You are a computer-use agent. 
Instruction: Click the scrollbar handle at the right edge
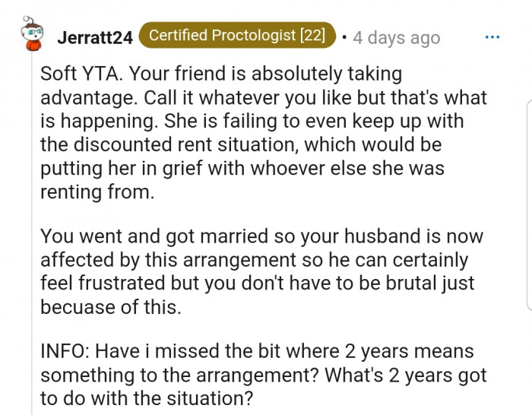(x=529, y=205)
